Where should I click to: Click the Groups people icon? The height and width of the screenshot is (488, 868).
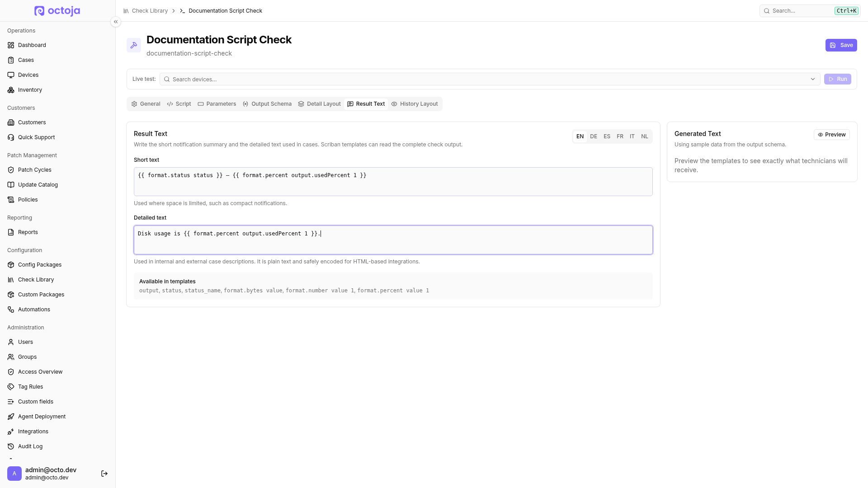pos(11,357)
